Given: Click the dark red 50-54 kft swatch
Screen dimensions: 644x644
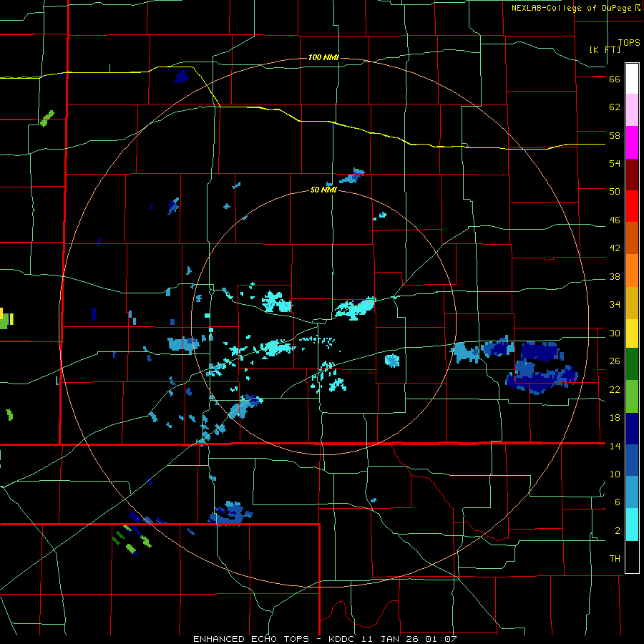Looking at the screenshot, I should (x=632, y=175).
